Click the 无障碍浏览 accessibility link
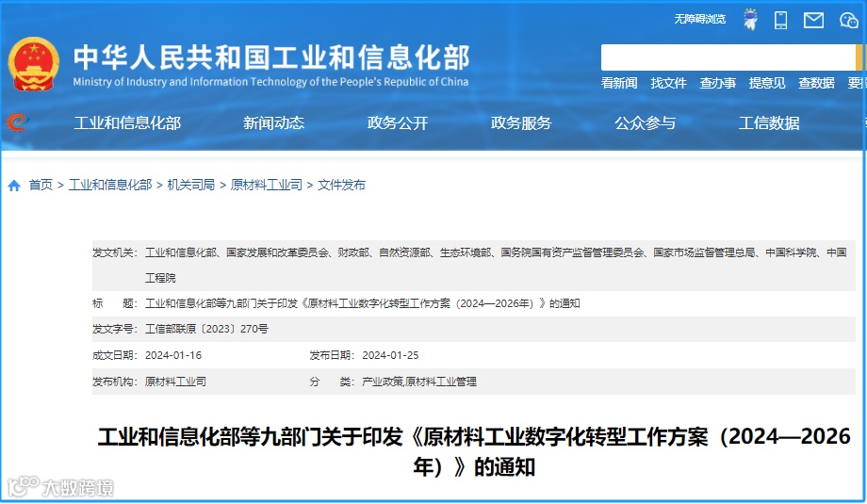This screenshot has height=504, width=867. 699,20
